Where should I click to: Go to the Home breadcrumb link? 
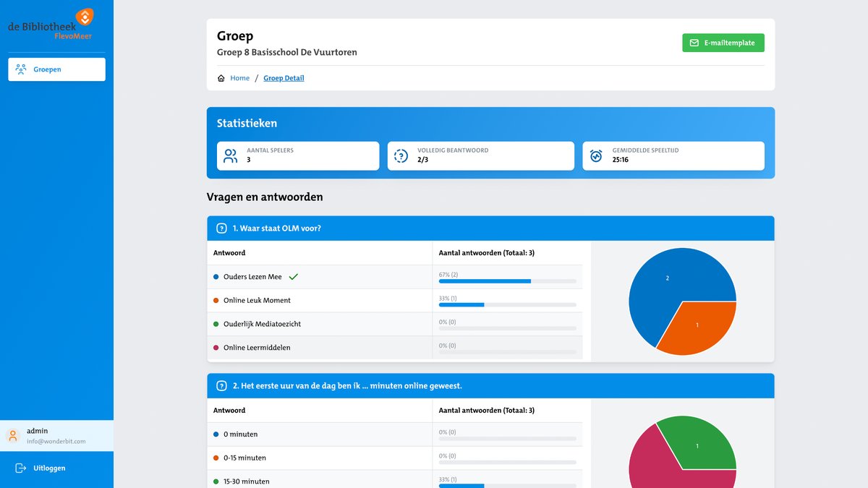[x=240, y=78]
